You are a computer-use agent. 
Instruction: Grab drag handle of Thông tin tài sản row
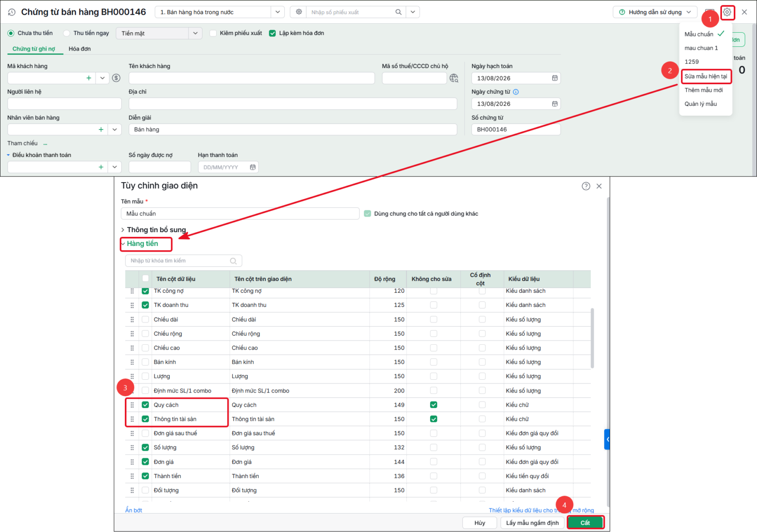pyautogui.click(x=132, y=419)
